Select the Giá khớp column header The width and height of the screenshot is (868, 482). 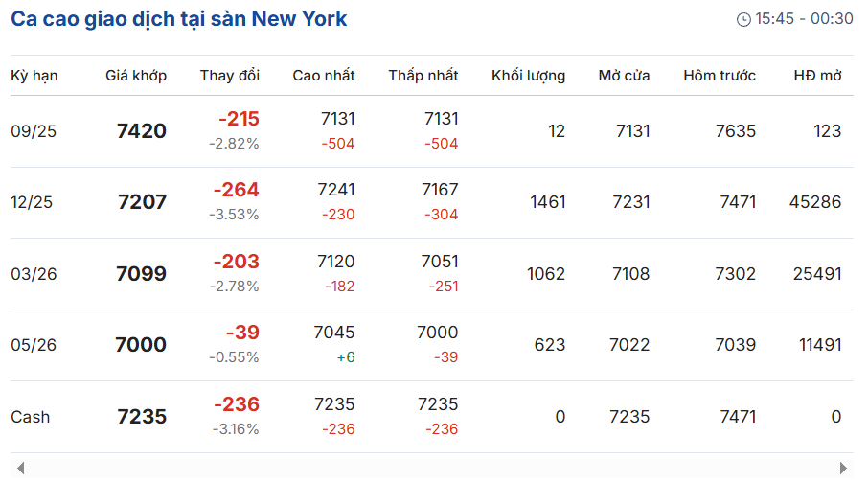[x=136, y=76]
